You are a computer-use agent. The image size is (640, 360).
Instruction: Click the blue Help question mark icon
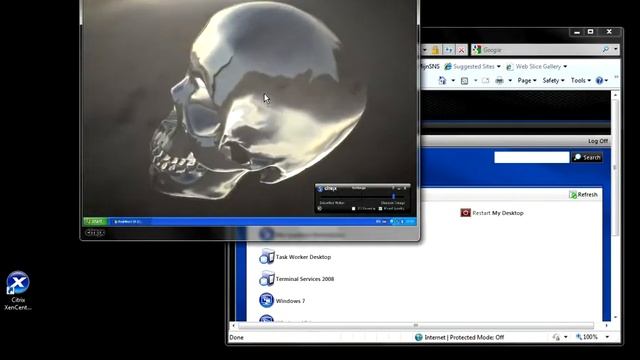point(599,80)
